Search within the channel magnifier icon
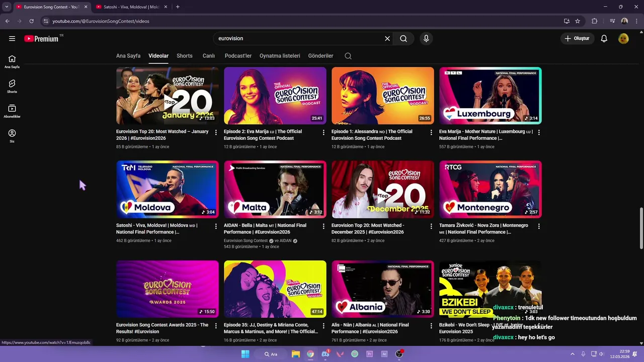 click(348, 56)
